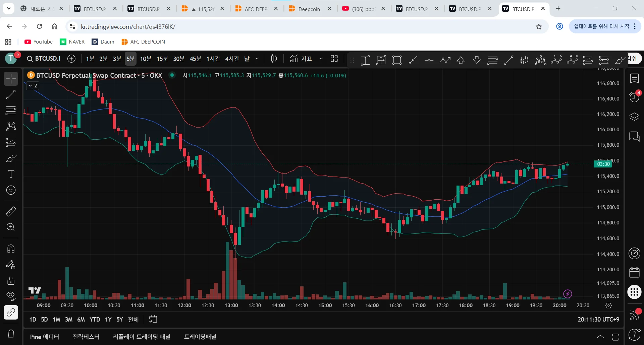Select the Text drawing tool
Viewport: 644px width, 345px height.
click(11, 174)
